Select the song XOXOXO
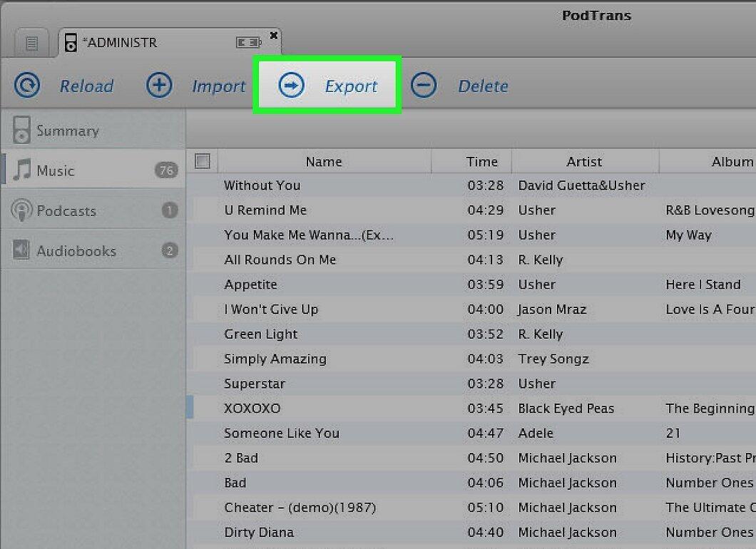The width and height of the screenshot is (756, 549). [x=252, y=409]
